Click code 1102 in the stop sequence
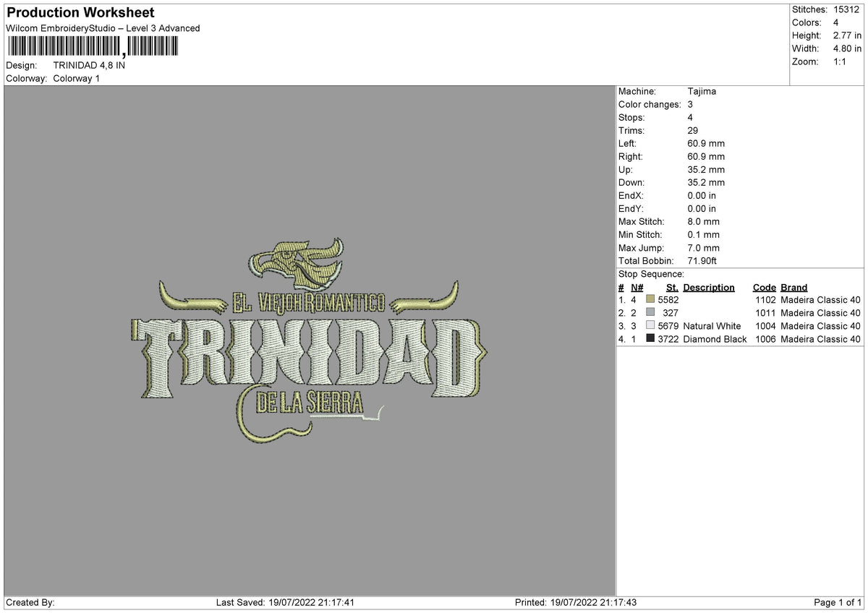This screenshot has width=868, height=613. point(765,300)
